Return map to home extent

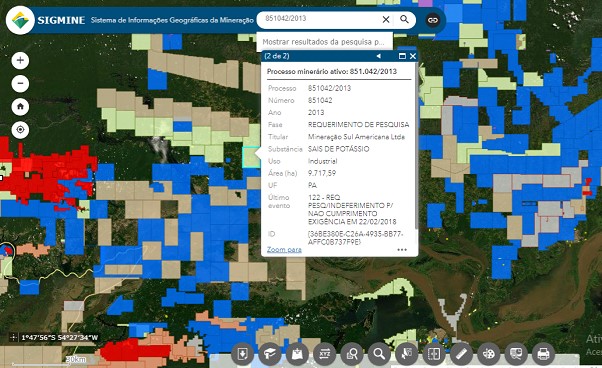coord(20,106)
